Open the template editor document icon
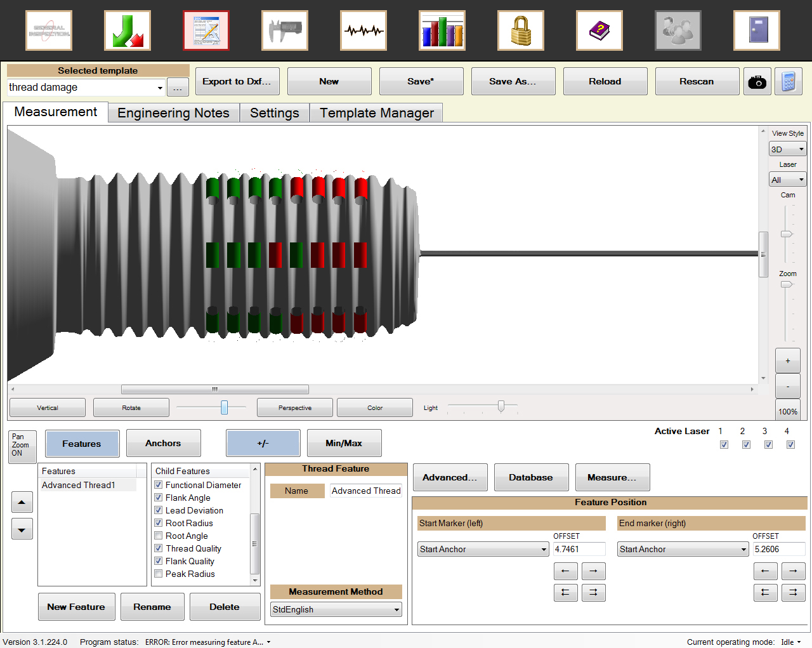This screenshot has height=648, width=812. pyautogui.click(x=206, y=30)
